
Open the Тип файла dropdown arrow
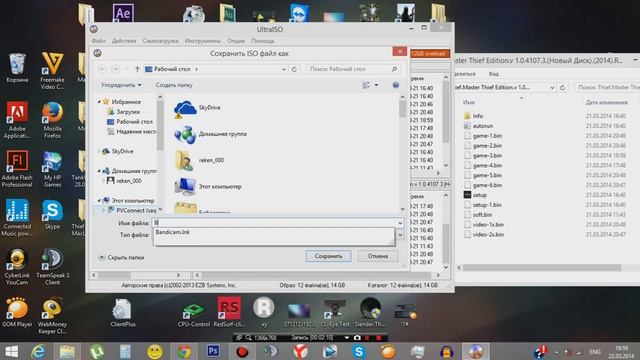[400, 235]
